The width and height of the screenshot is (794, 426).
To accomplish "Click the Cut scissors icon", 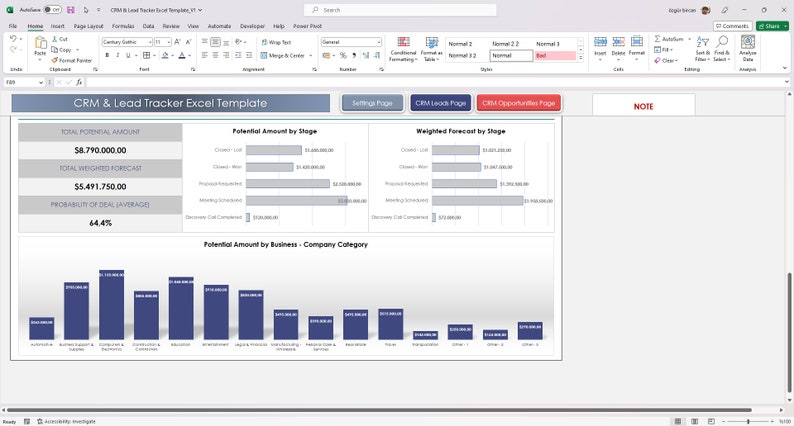I will coord(55,39).
